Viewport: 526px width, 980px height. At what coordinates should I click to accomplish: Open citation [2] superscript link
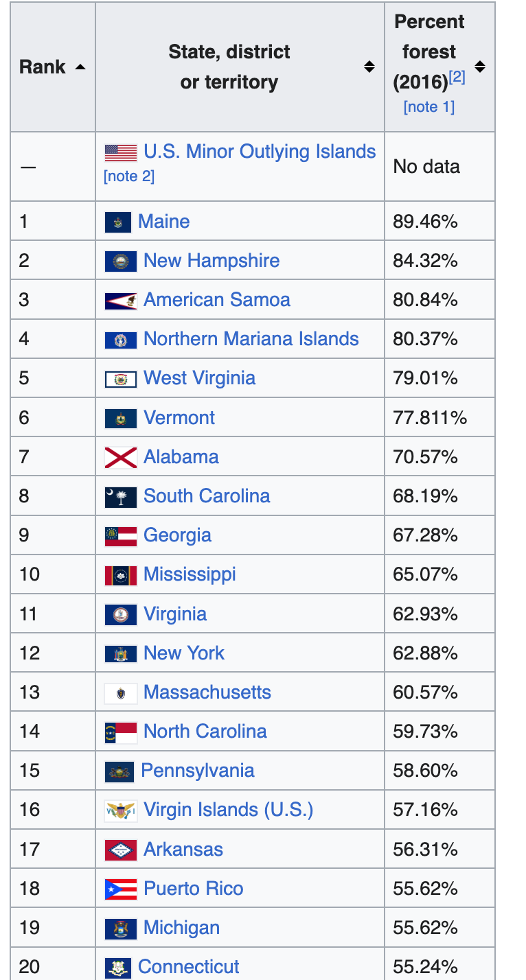[x=457, y=78]
